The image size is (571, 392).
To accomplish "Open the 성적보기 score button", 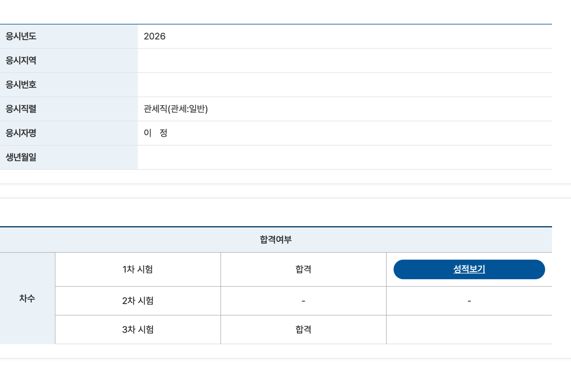I will click(x=469, y=269).
